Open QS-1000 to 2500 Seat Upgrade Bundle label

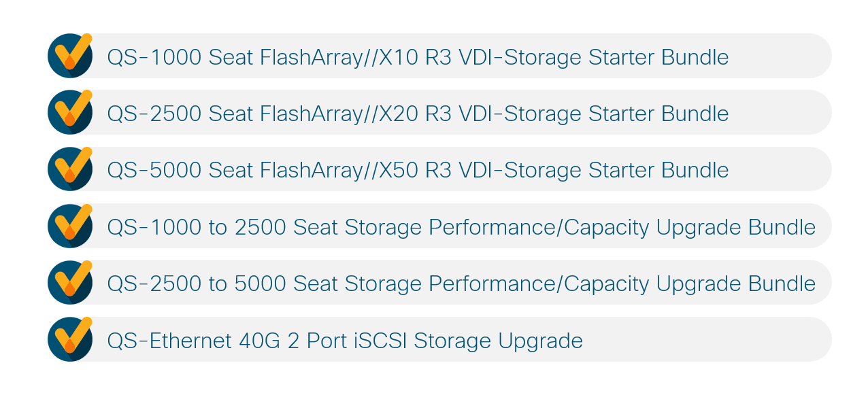(x=461, y=228)
